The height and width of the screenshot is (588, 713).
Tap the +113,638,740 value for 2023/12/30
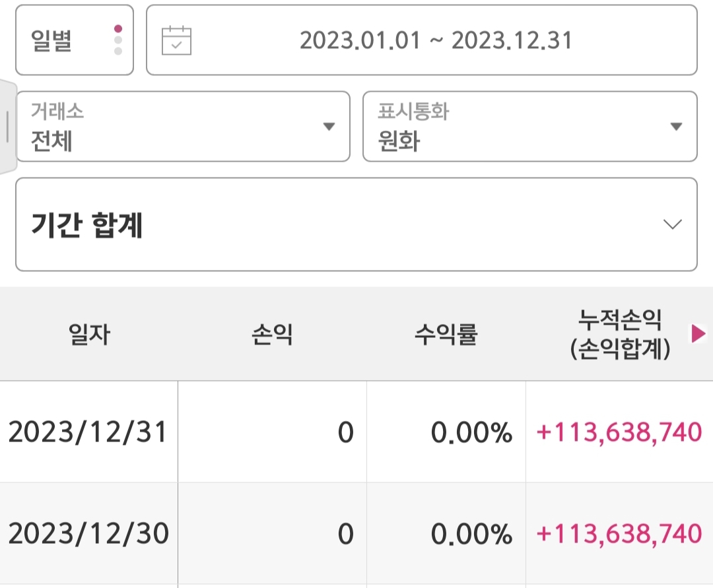point(619,533)
